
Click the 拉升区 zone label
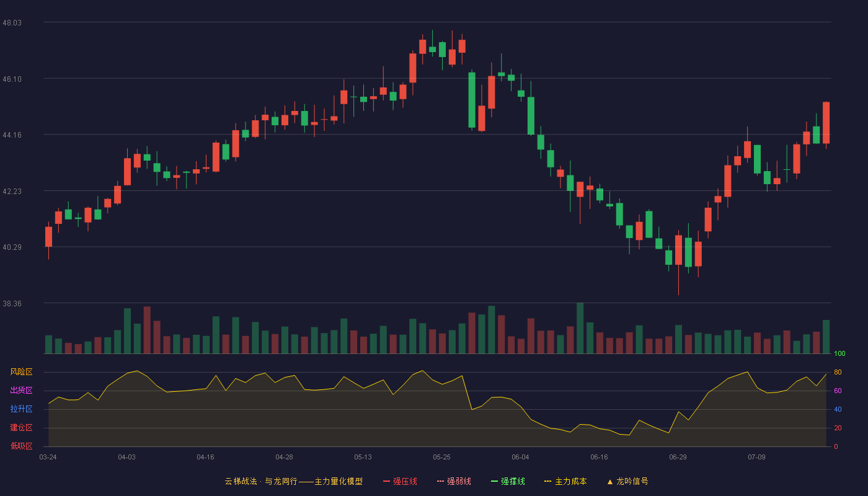[x=21, y=409]
